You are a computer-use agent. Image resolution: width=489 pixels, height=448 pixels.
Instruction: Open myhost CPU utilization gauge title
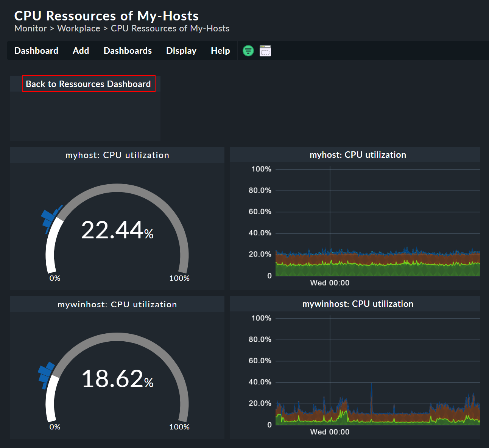[117, 155]
